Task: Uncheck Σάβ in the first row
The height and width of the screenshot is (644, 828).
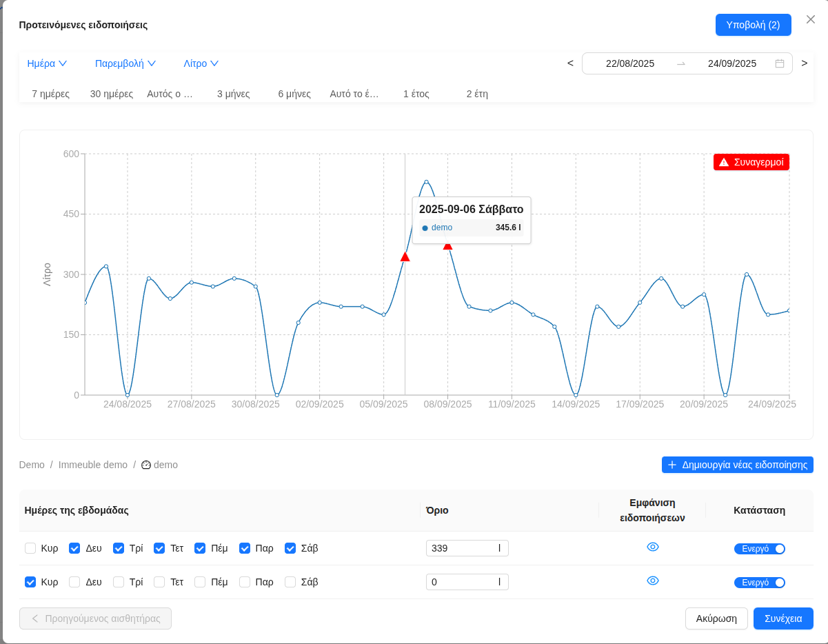Action: [x=290, y=548]
